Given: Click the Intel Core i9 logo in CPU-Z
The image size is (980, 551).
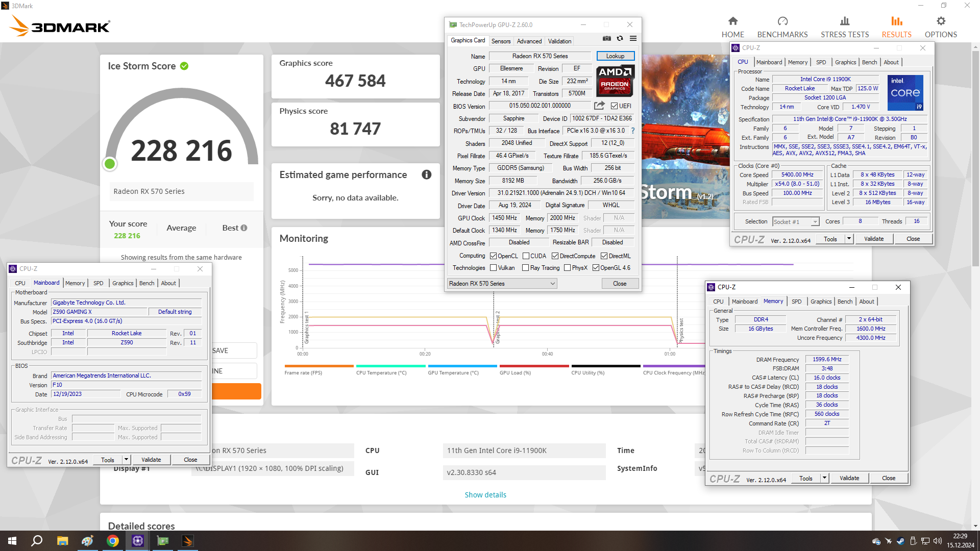Looking at the screenshot, I should 905,93.
